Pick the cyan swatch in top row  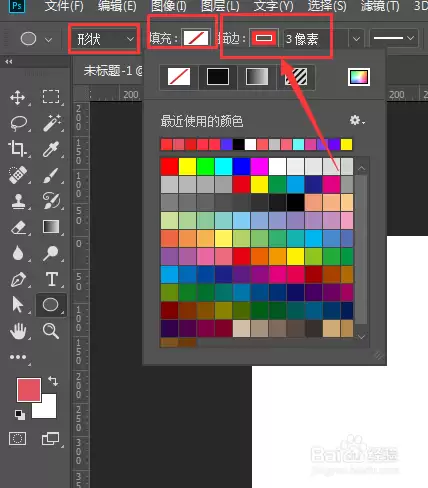click(223, 166)
